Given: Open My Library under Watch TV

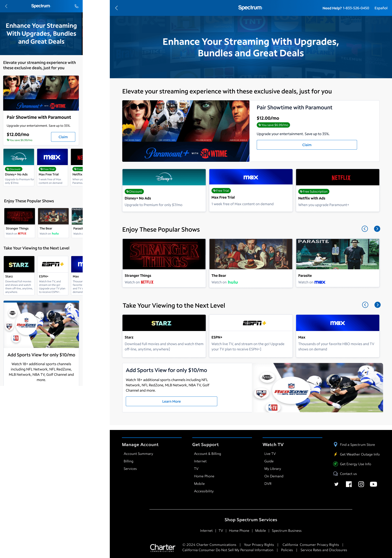Looking at the screenshot, I should [273, 469].
